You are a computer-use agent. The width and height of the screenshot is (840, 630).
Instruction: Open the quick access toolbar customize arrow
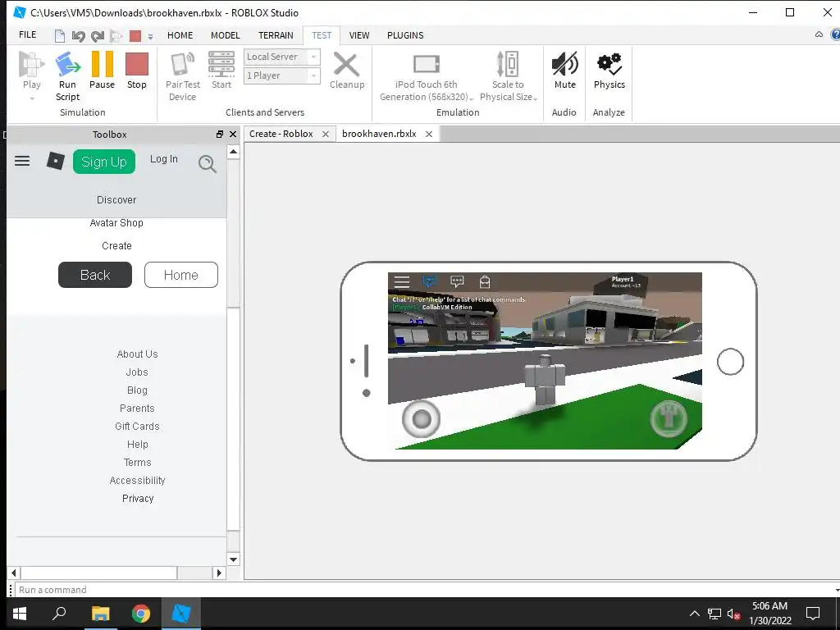(x=151, y=37)
